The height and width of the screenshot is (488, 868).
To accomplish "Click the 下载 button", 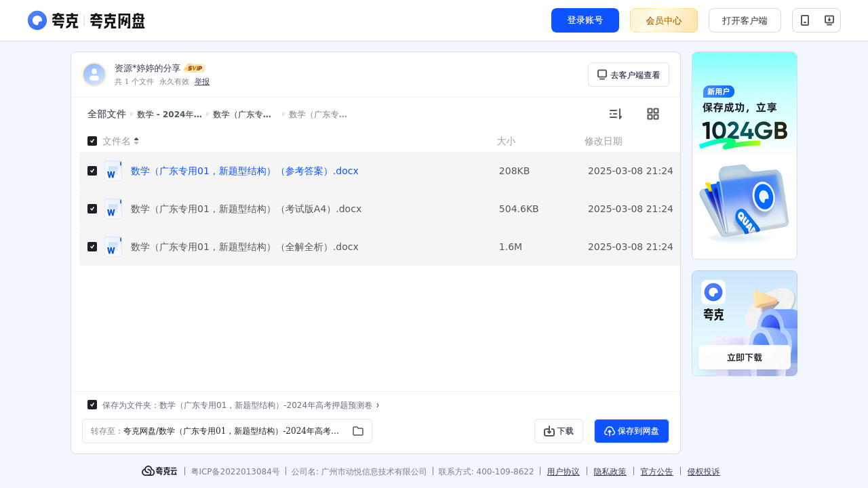I will click(x=559, y=431).
